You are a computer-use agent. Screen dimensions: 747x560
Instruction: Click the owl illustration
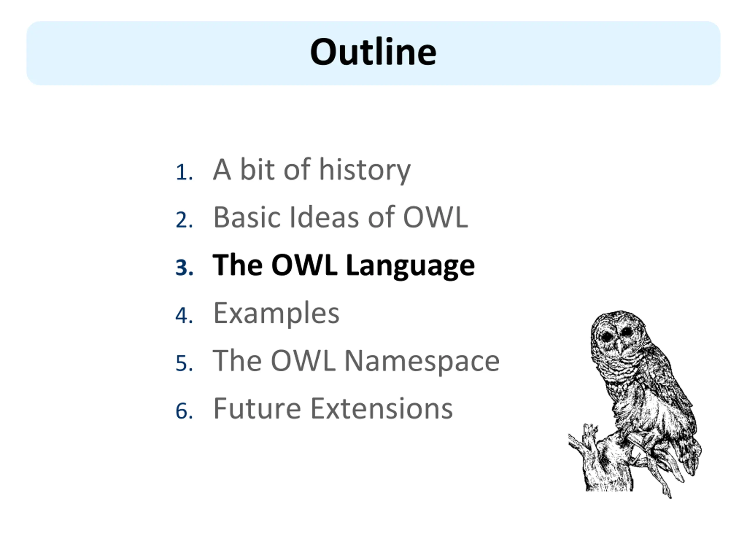(635, 404)
